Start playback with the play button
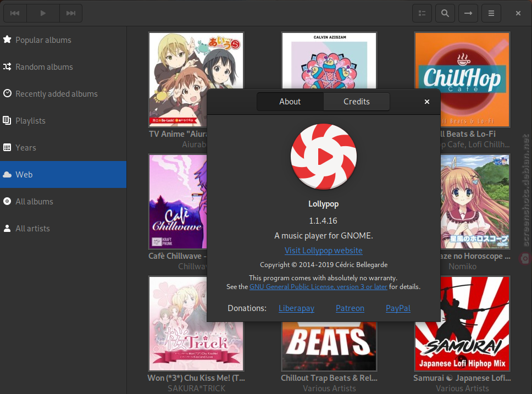The height and width of the screenshot is (394, 532). click(43, 13)
